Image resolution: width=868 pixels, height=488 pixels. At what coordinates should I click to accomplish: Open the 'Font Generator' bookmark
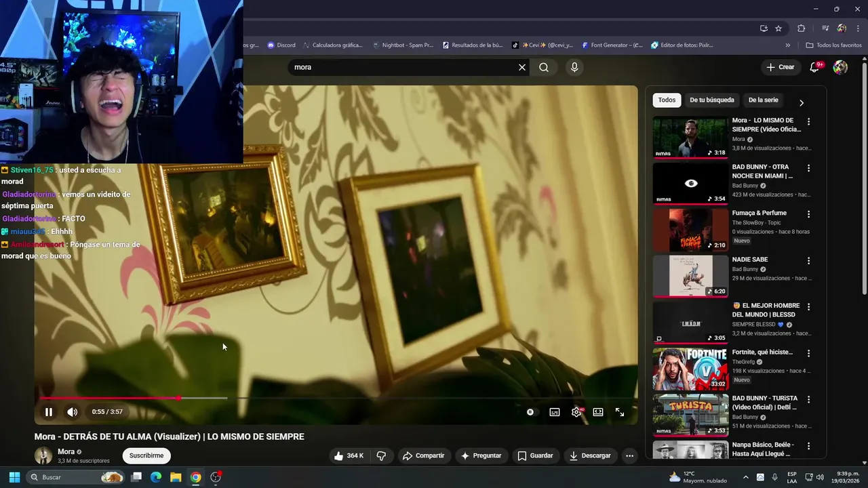point(612,45)
